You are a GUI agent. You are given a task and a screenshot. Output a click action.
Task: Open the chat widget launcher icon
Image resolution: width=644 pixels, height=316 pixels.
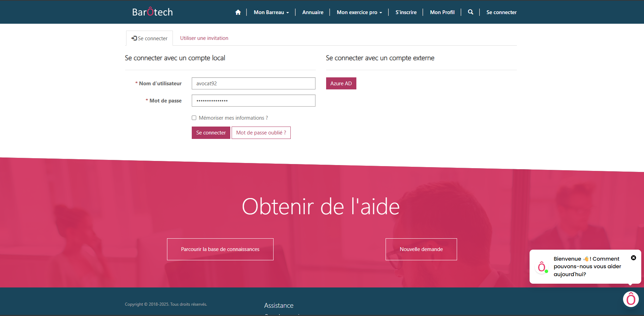point(631,299)
